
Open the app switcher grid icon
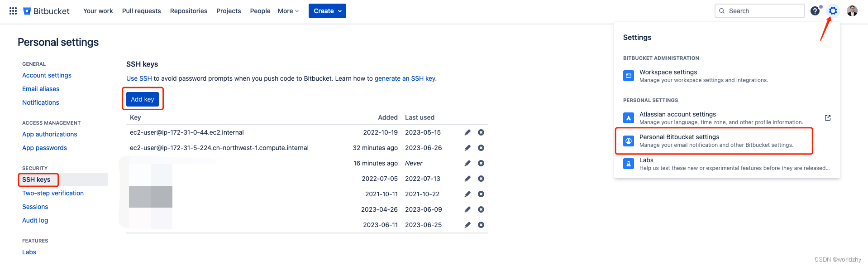(x=13, y=11)
